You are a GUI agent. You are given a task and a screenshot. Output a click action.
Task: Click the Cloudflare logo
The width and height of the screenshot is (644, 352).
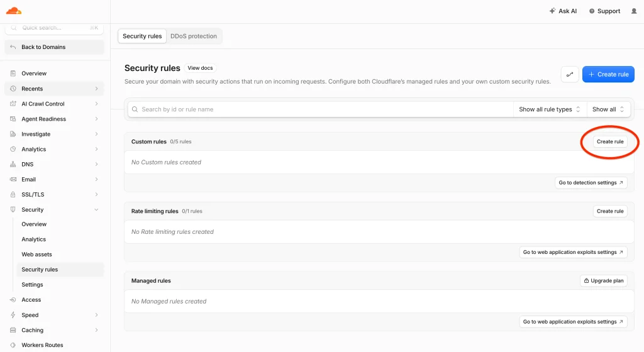coord(14,11)
